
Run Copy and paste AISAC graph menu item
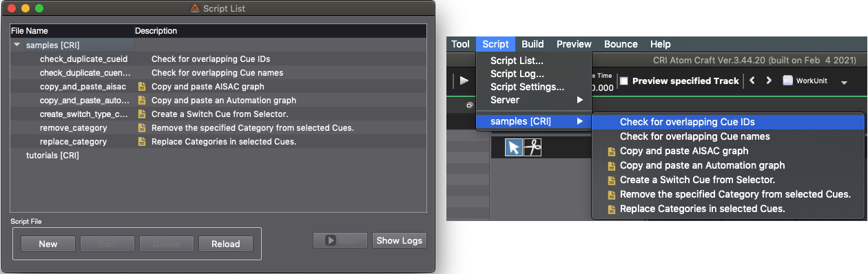click(x=727, y=151)
